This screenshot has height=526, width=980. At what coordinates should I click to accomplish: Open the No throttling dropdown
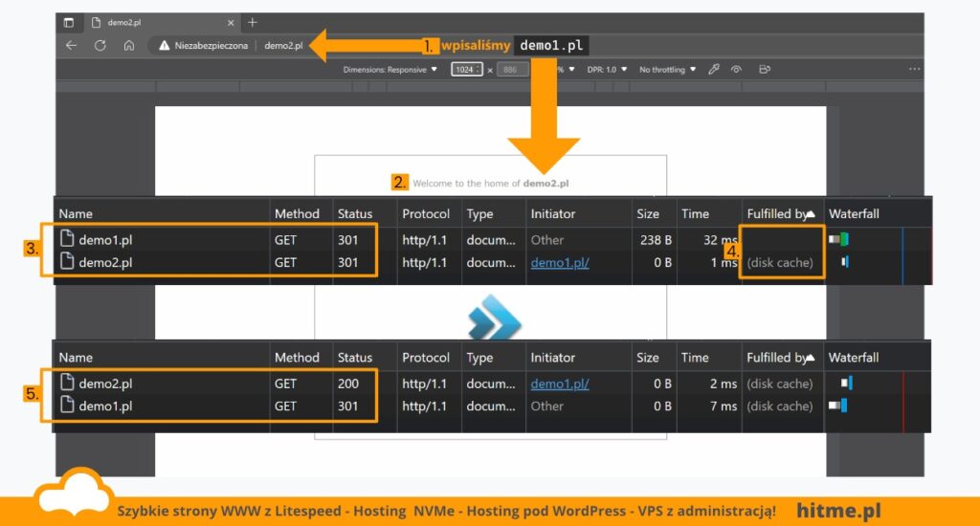[x=667, y=70]
